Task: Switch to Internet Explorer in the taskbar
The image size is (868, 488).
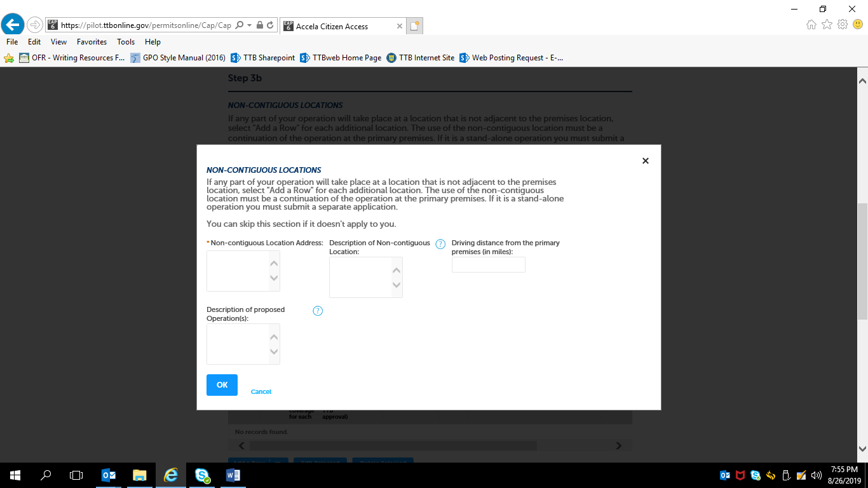Action: [171, 475]
